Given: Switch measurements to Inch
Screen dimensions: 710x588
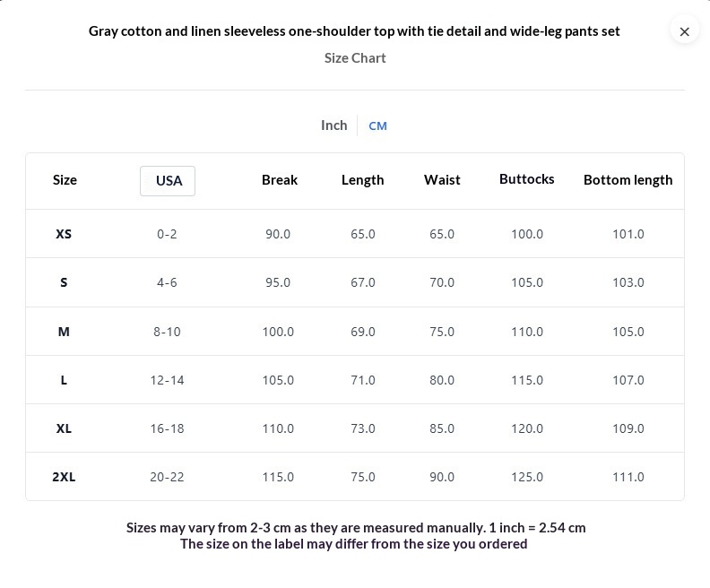Looking at the screenshot, I should click(333, 125).
